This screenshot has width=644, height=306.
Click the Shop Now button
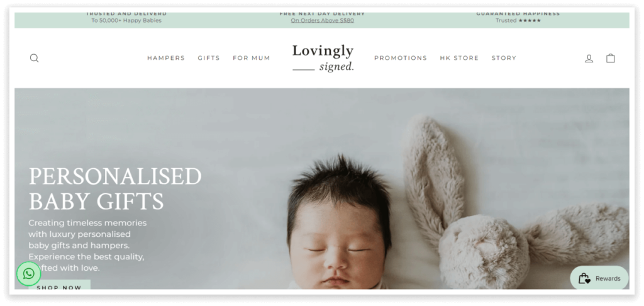tap(59, 285)
